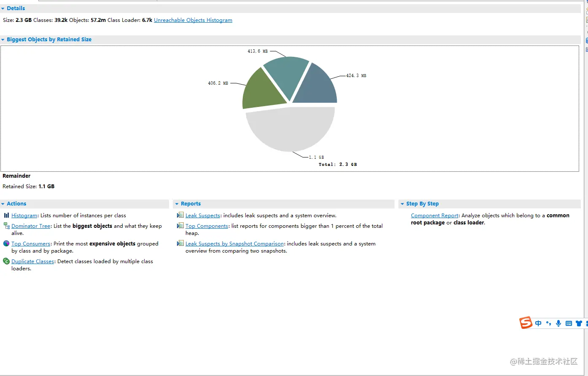Collapse the Step By Step section

(403, 204)
